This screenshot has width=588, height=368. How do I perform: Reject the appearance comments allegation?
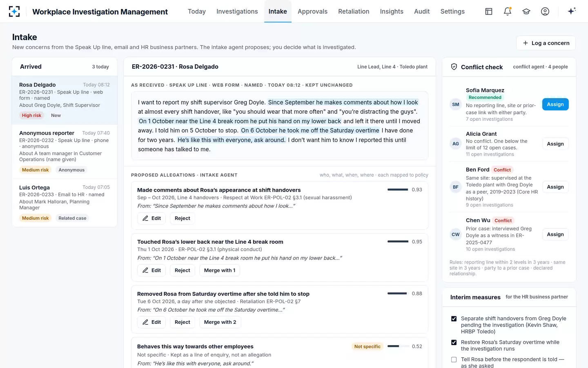coord(183,218)
